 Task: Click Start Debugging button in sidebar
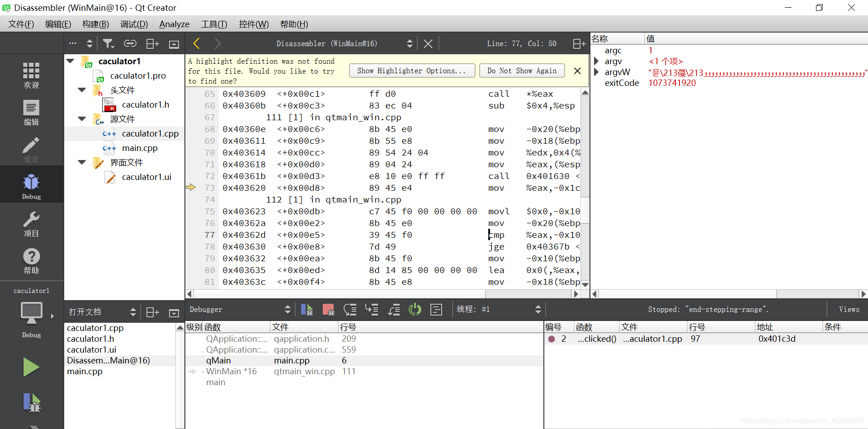coord(31,402)
